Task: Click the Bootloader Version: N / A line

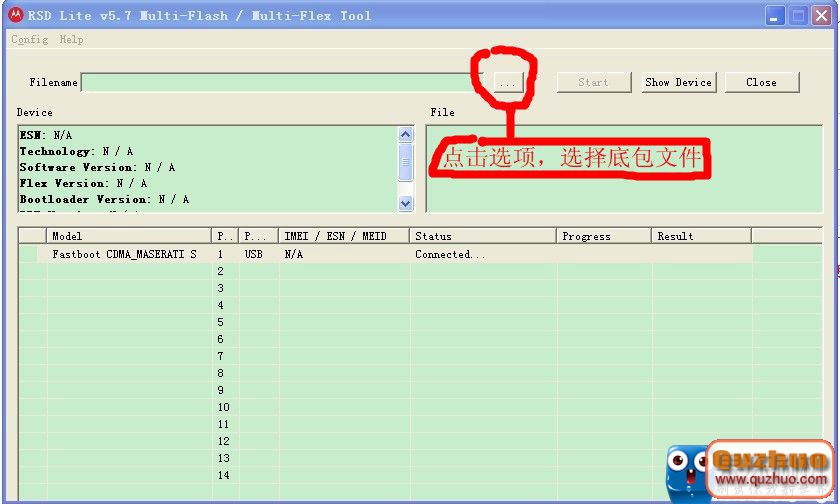Action: click(x=104, y=199)
